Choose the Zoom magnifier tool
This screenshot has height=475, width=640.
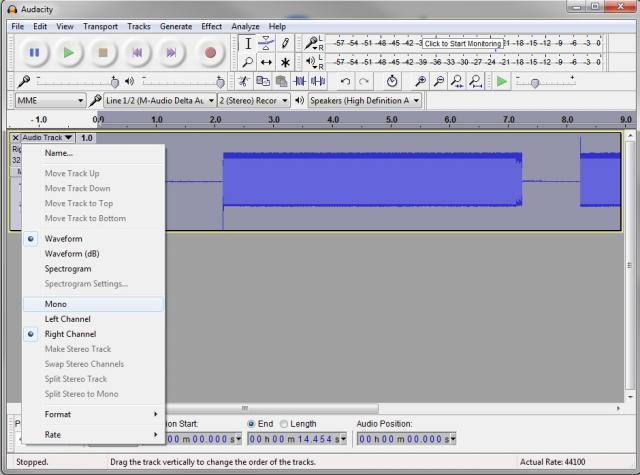pyautogui.click(x=247, y=62)
